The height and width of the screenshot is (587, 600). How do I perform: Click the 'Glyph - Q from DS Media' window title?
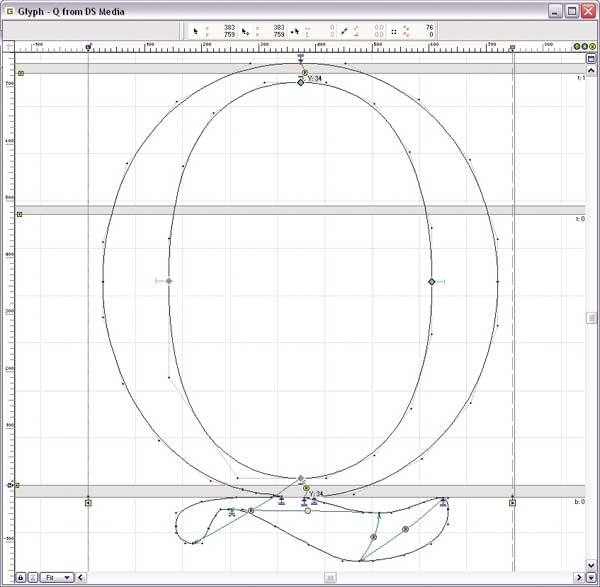coord(71,11)
